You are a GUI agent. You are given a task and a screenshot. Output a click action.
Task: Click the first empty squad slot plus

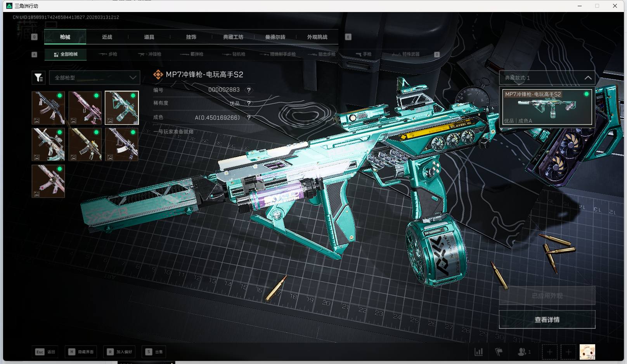[x=549, y=352]
